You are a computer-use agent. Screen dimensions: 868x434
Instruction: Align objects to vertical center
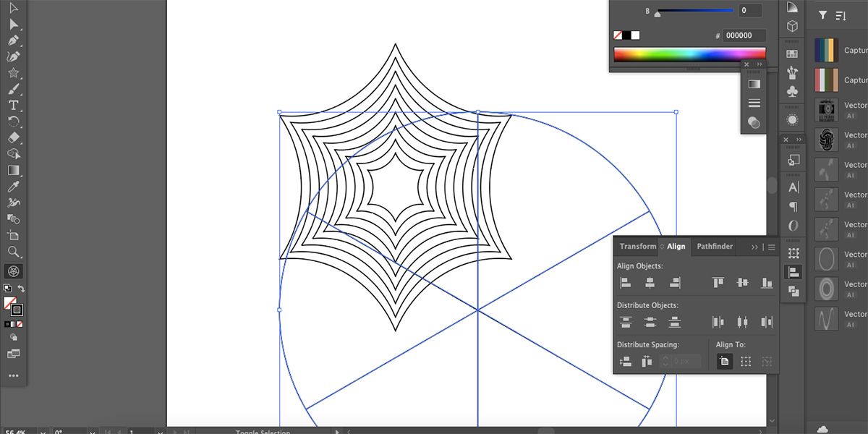742,283
